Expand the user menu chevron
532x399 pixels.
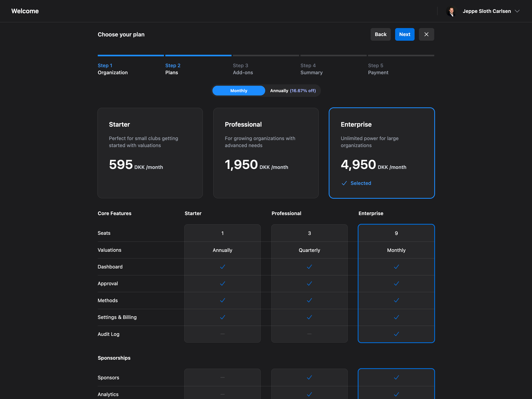pos(517,11)
